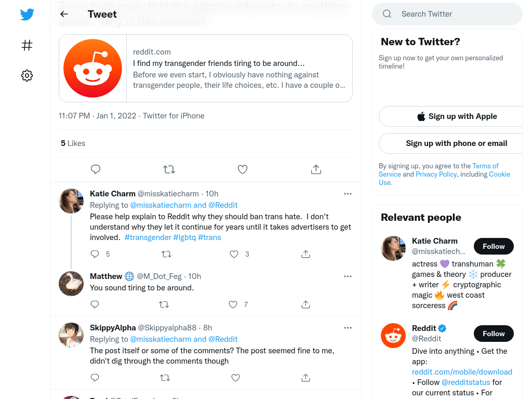The height and width of the screenshot is (399, 532).
Task: Retweet the main tweet from Jan 1, 2022
Action: pos(169,169)
